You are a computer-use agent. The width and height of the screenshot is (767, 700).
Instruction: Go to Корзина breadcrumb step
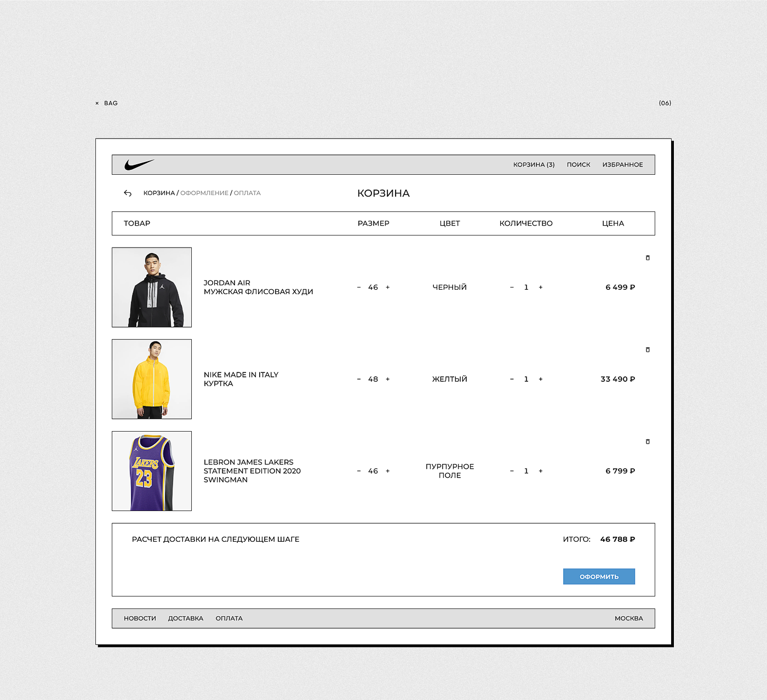click(159, 193)
